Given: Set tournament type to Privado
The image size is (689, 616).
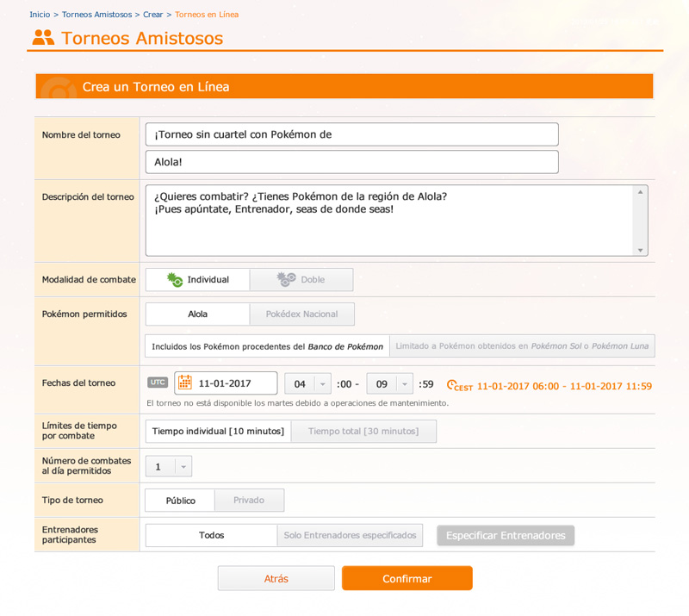Looking at the screenshot, I should point(249,501).
